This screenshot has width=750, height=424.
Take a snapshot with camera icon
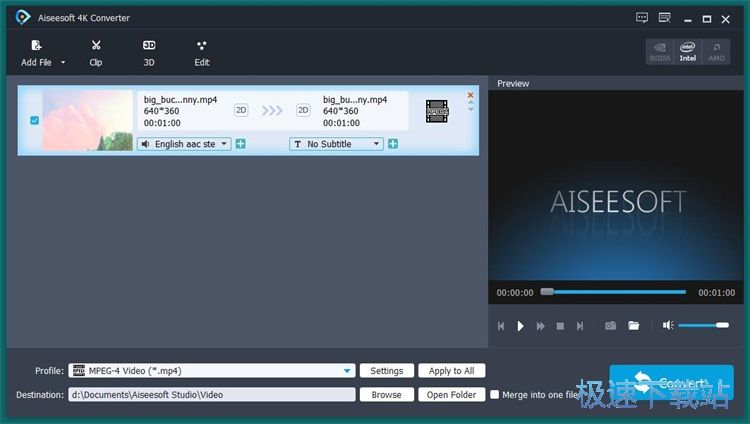[x=610, y=326]
